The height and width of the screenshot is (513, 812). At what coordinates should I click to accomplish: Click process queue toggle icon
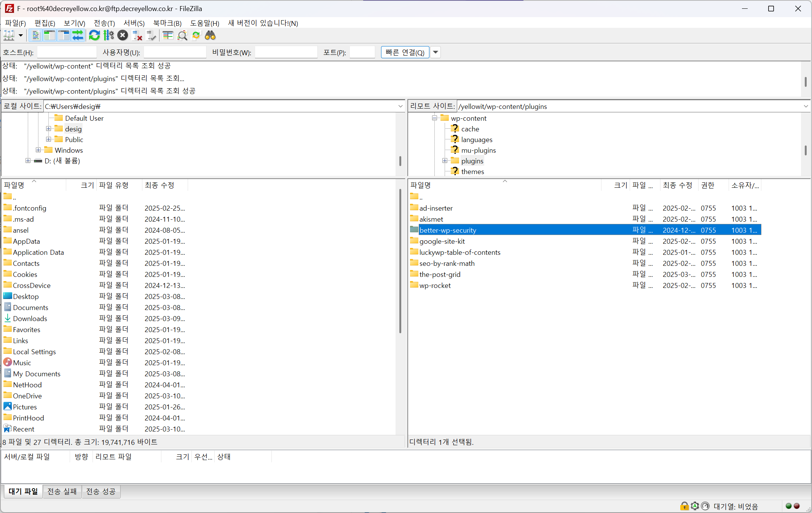[x=108, y=35]
